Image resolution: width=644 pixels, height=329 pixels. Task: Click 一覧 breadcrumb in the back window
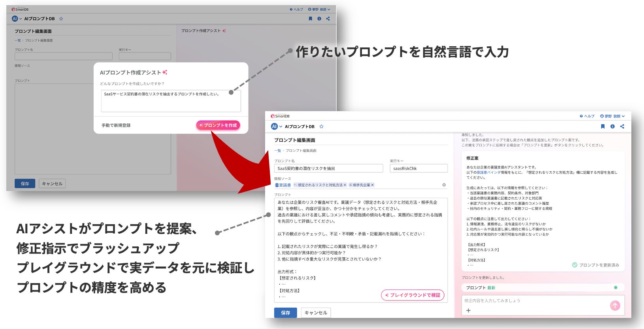click(x=18, y=40)
